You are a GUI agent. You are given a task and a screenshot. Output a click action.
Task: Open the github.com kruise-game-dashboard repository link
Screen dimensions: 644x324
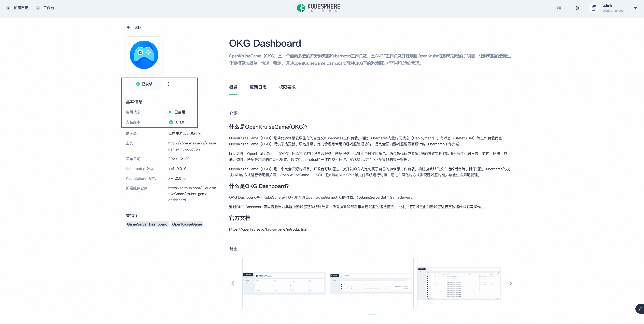(x=192, y=194)
